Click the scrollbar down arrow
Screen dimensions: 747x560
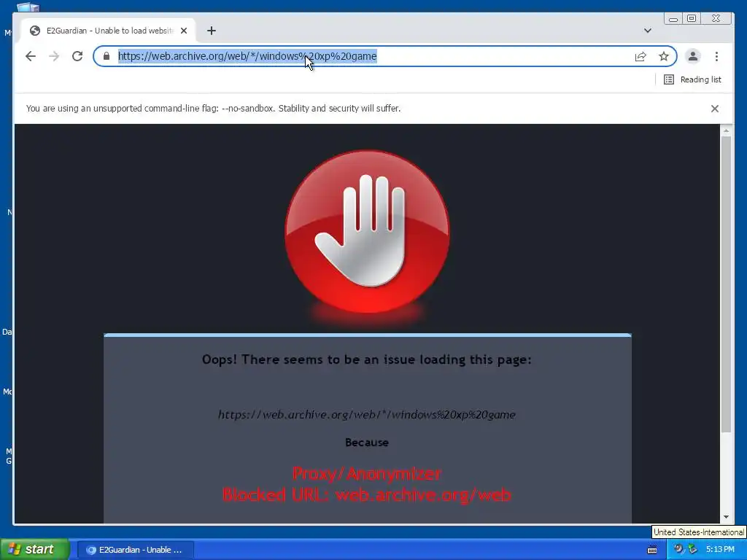[726, 517]
